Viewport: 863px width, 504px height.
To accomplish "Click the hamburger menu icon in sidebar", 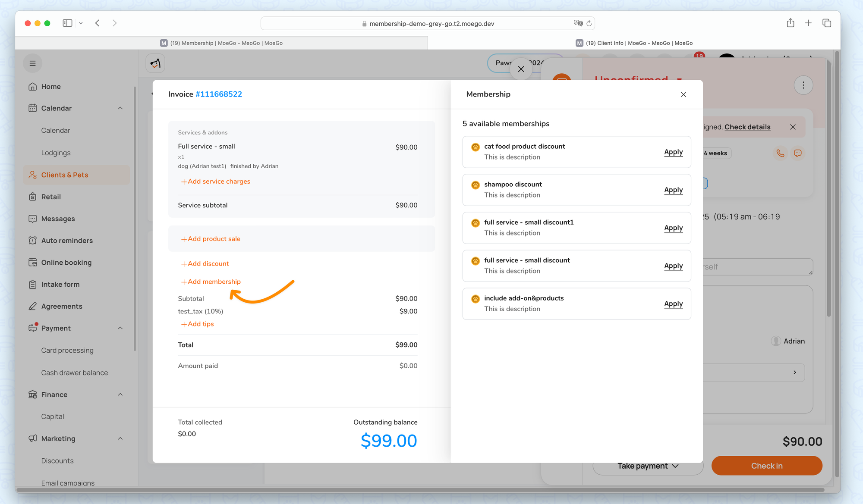I will tap(32, 63).
